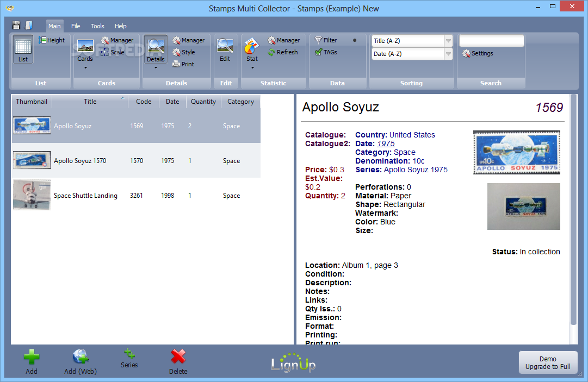This screenshot has height=382, width=588.
Task: Switch to List view
Action: pos(23,49)
